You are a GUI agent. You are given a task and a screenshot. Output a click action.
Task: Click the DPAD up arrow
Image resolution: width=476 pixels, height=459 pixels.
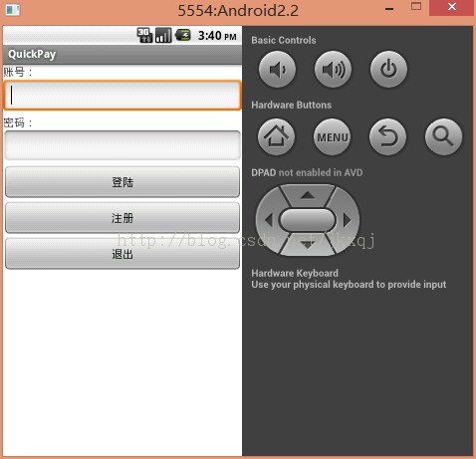pyautogui.click(x=308, y=195)
